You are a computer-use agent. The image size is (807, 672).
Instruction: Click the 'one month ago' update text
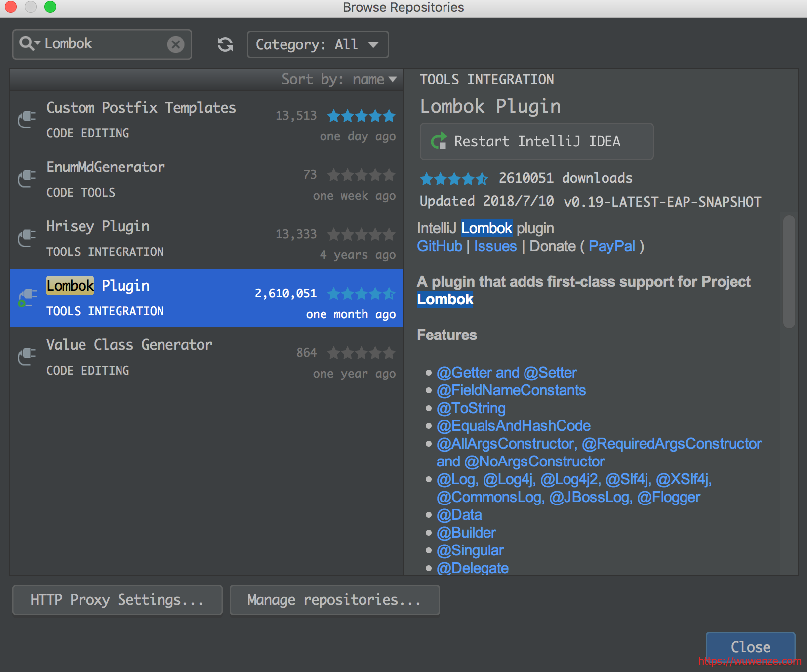tap(351, 315)
